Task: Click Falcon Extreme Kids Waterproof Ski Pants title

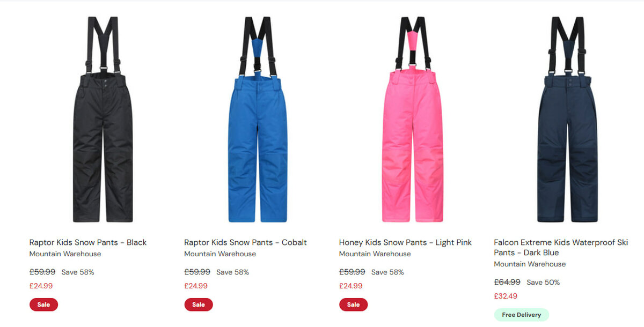Action: [x=561, y=248]
